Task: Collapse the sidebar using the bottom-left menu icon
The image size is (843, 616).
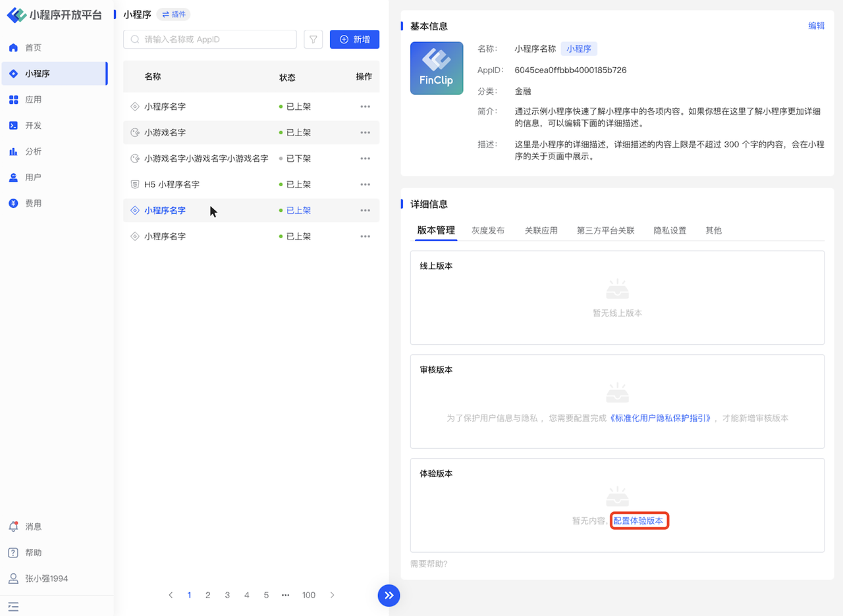Action: [x=13, y=606]
